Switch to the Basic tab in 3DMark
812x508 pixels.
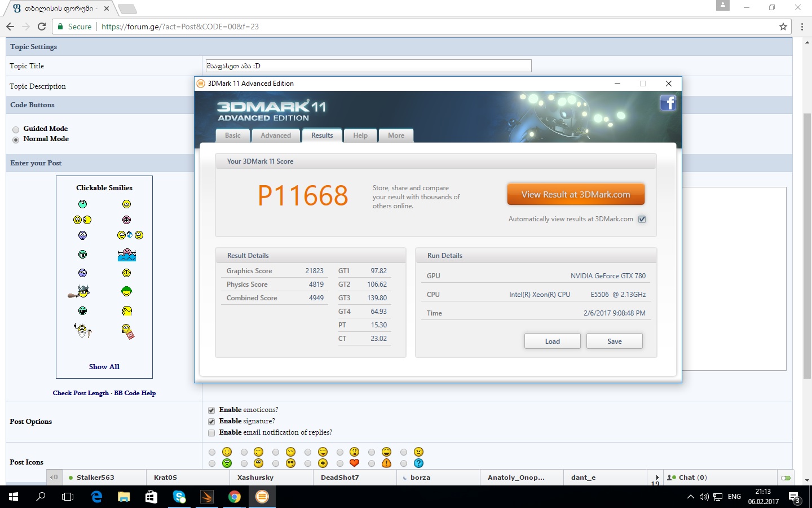tap(233, 135)
